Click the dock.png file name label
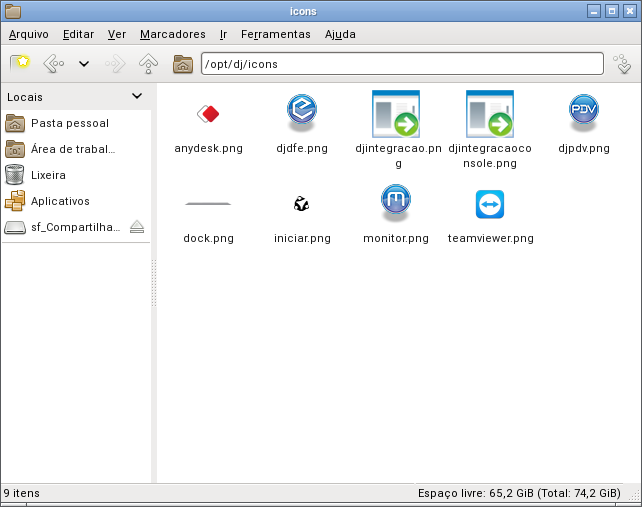Image resolution: width=642 pixels, height=507 pixels. (x=208, y=238)
